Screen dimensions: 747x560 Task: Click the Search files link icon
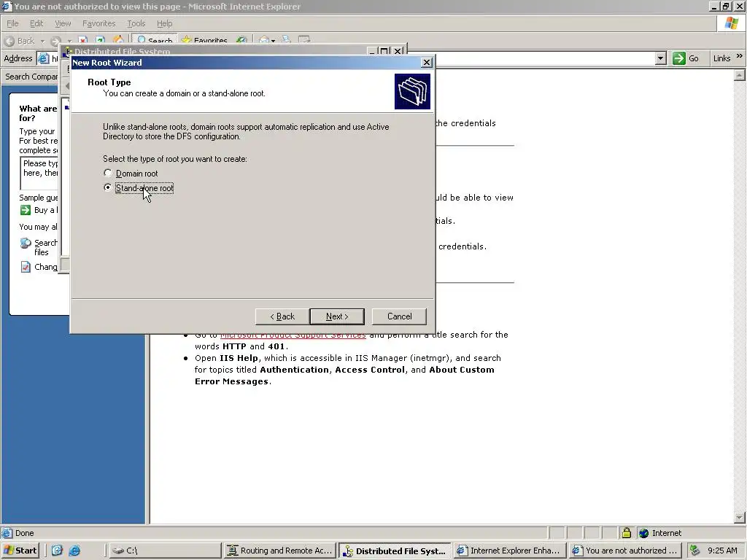click(x=26, y=244)
